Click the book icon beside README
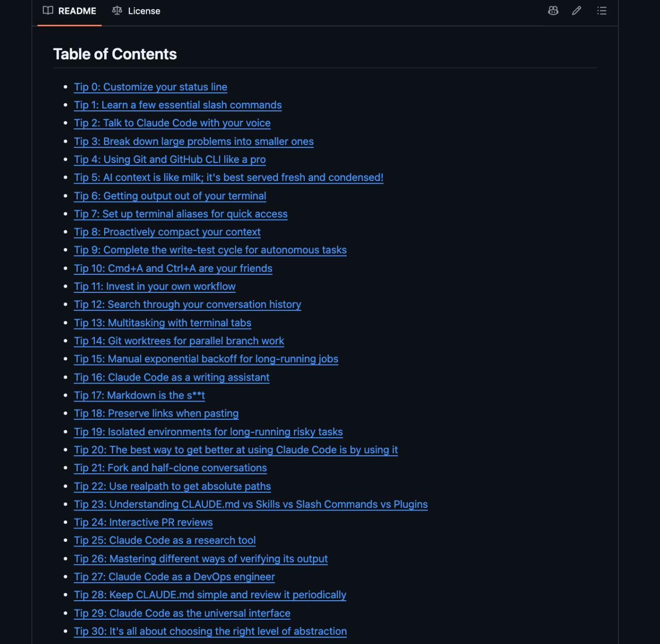This screenshot has width=660, height=644. 48,10
